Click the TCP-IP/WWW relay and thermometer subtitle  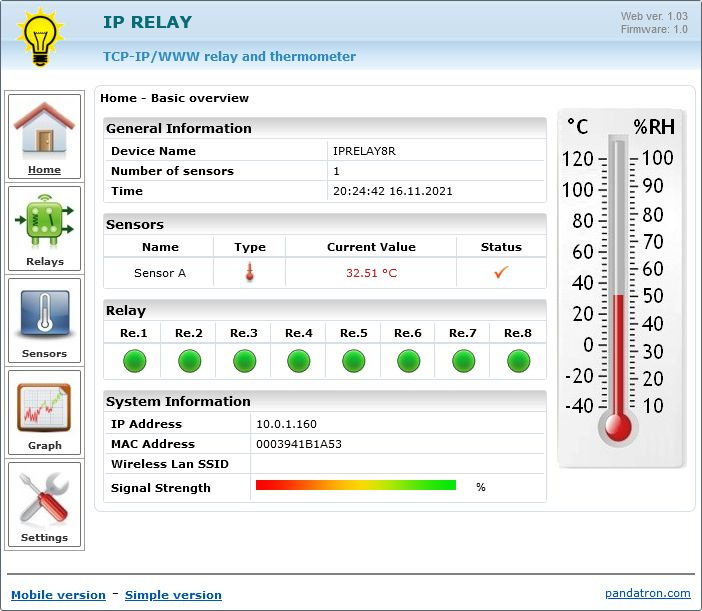pyautogui.click(x=229, y=56)
